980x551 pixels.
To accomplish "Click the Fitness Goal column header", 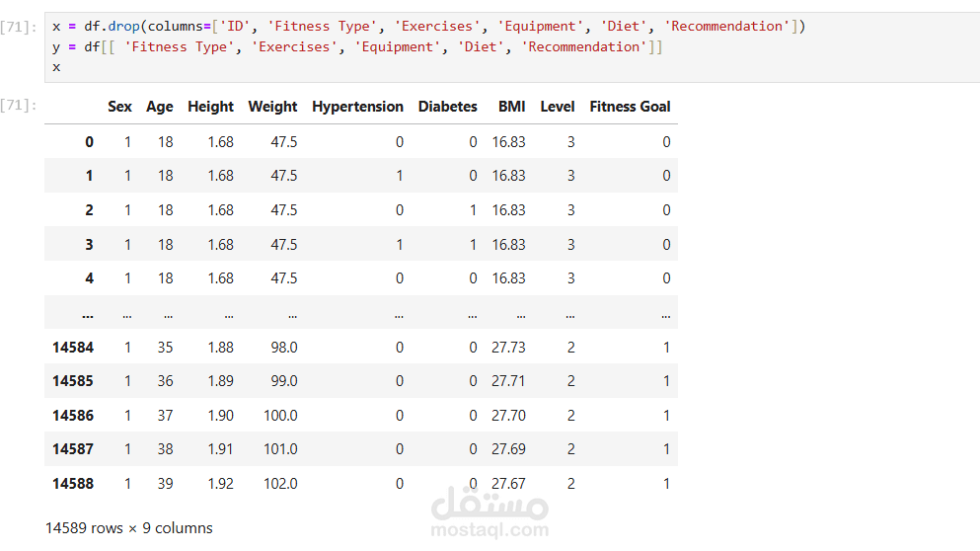I will tap(630, 107).
